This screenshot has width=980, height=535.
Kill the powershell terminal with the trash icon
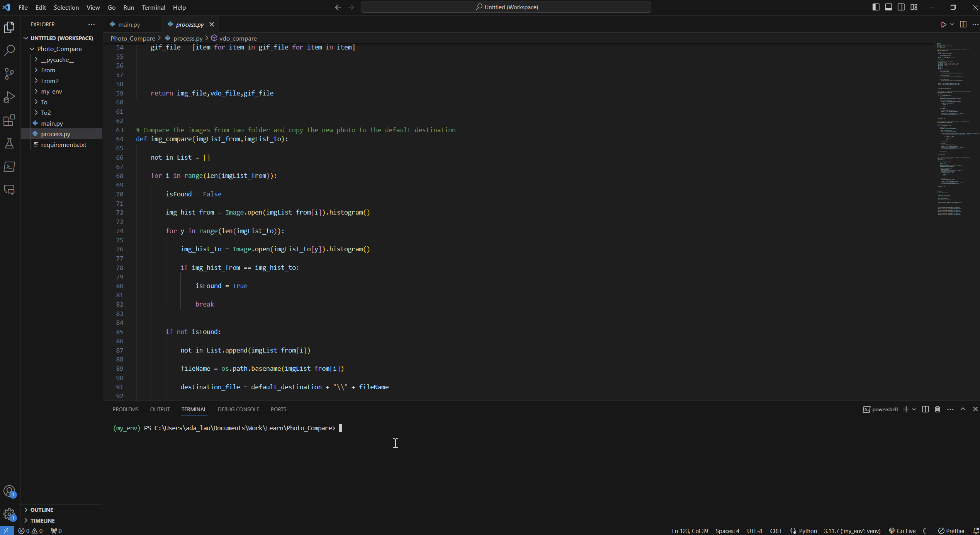coord(938,409)
